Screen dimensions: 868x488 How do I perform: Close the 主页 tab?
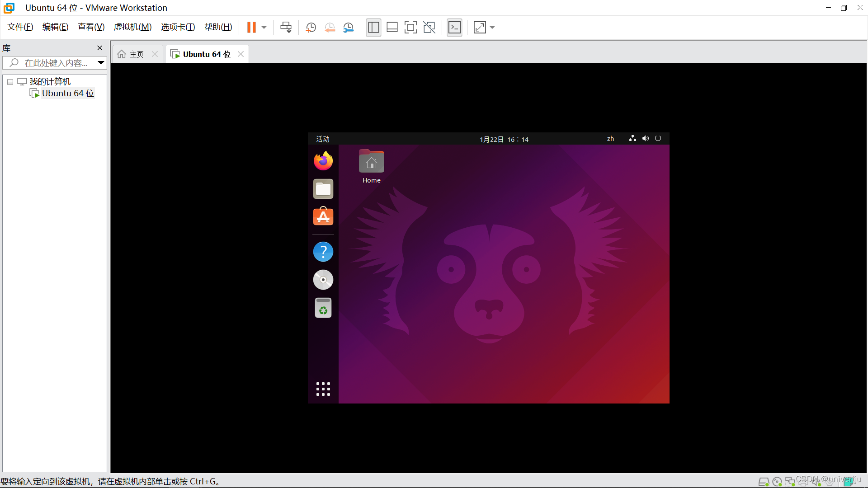[155, 54]
